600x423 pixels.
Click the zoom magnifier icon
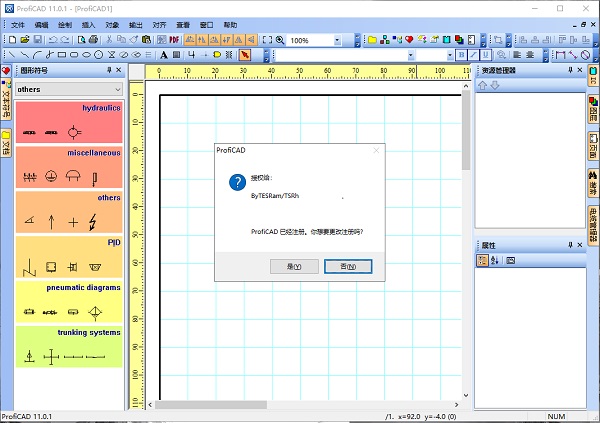(280, 40)
